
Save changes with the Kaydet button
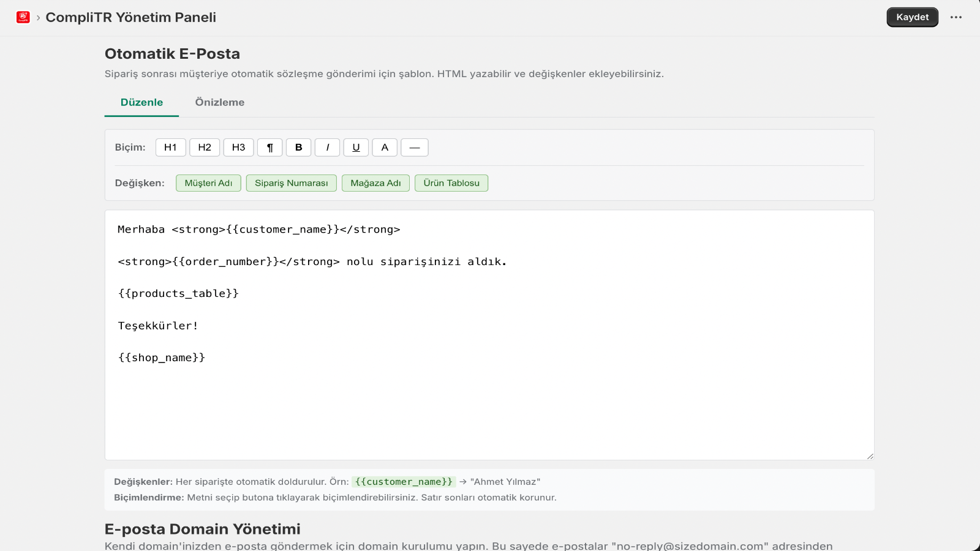[x=912, y=17]
